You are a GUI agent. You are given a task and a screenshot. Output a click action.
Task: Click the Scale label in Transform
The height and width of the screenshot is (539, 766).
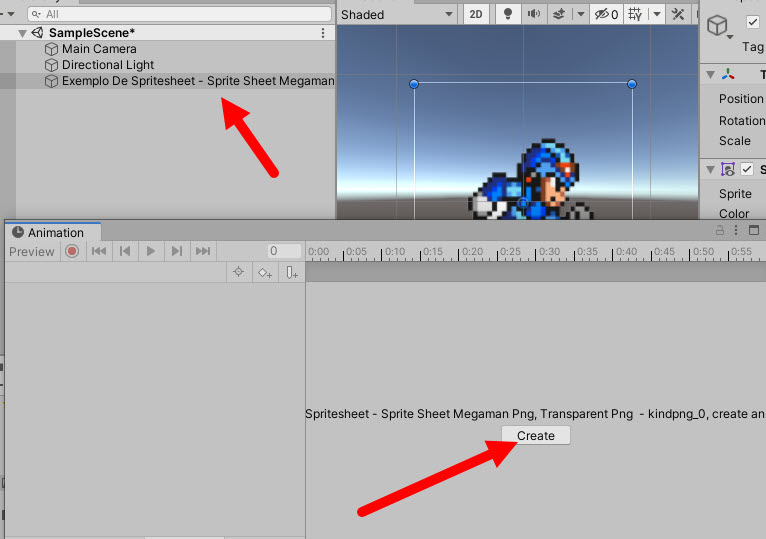coord(734,141)
